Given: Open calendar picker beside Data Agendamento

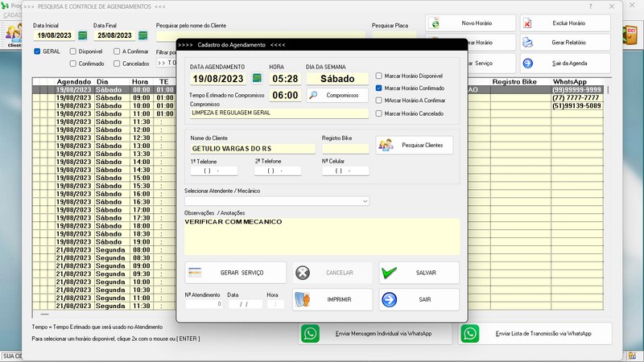Looking at the screenshot, I should [x=257, y=78].
